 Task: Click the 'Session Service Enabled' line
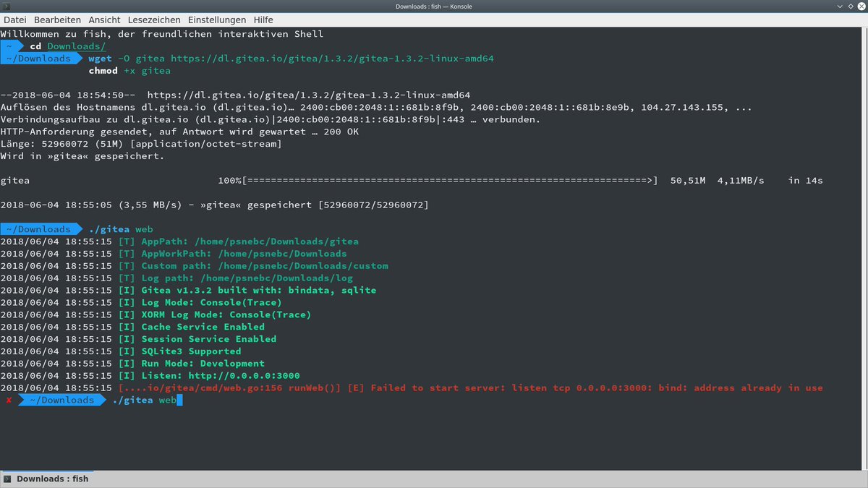click(138, 339)
